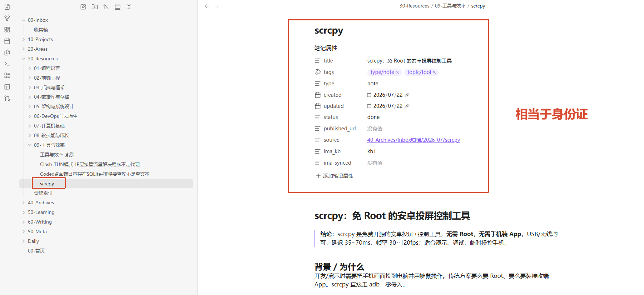Open the Codex桌面端日志 note

tap(95, 174)
